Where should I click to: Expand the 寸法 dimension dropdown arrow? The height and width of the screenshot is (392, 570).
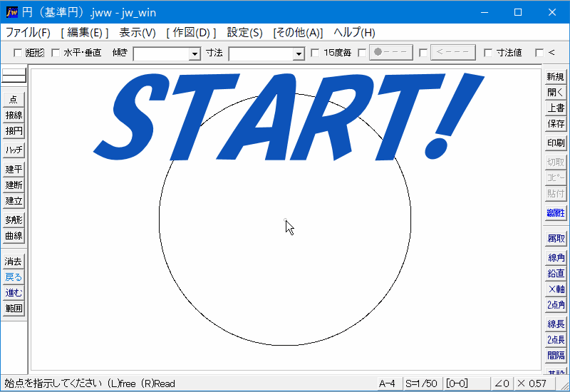pyautogui.click(x=299, y=54)
